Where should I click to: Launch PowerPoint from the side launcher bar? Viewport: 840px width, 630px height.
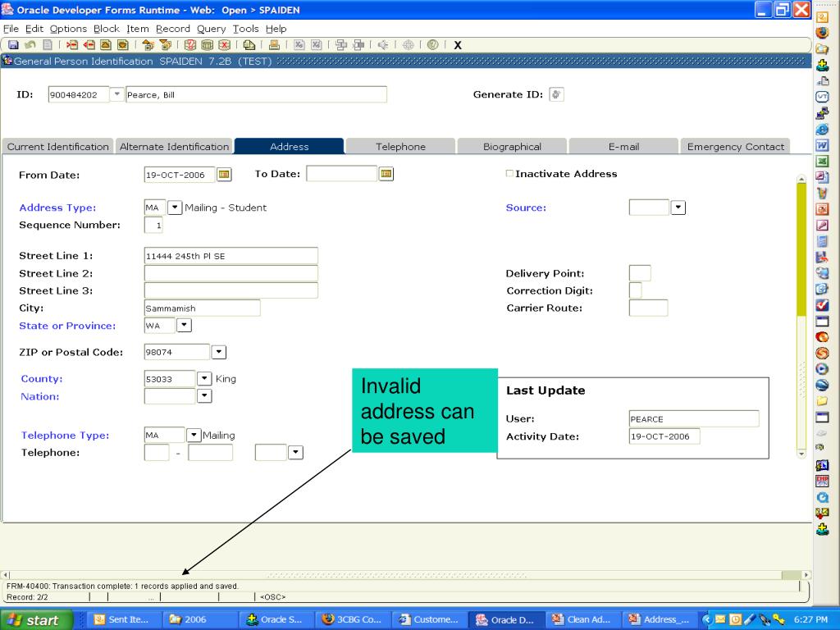(822, 209)
